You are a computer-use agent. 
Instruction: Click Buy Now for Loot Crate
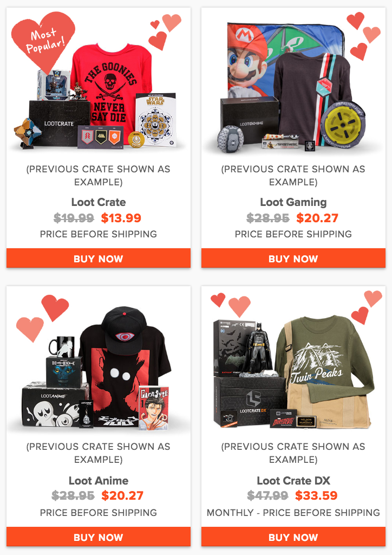(x=99, y=259)
